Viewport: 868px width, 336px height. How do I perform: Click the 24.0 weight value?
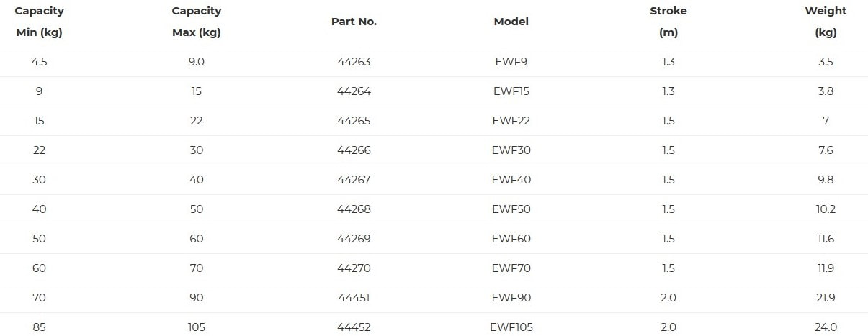pos(826,327)
